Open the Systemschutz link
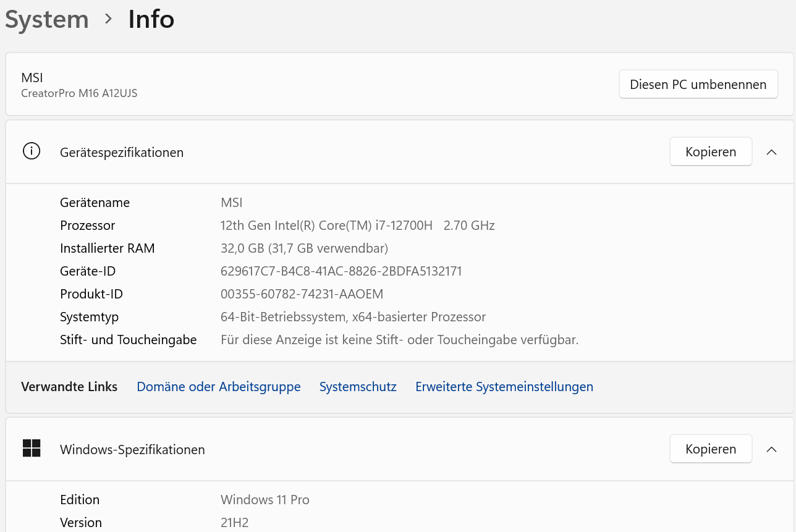 [358, 387]
